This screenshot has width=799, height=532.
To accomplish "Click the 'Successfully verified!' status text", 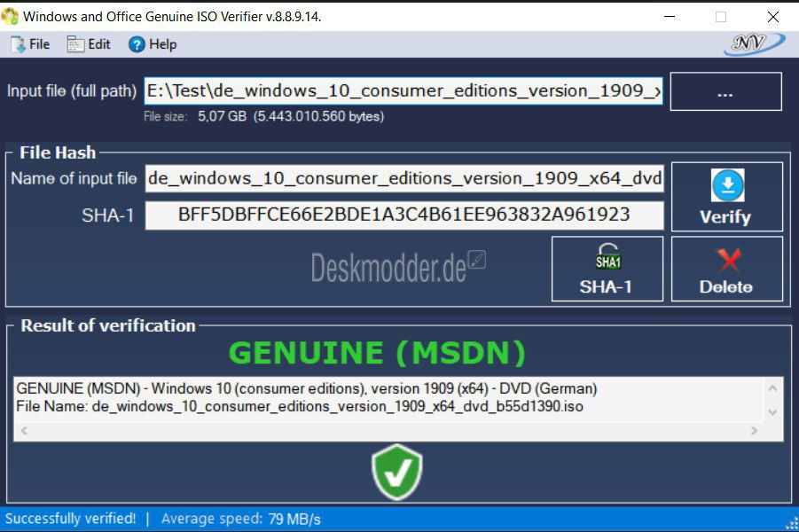I will [x=71, y=519].
